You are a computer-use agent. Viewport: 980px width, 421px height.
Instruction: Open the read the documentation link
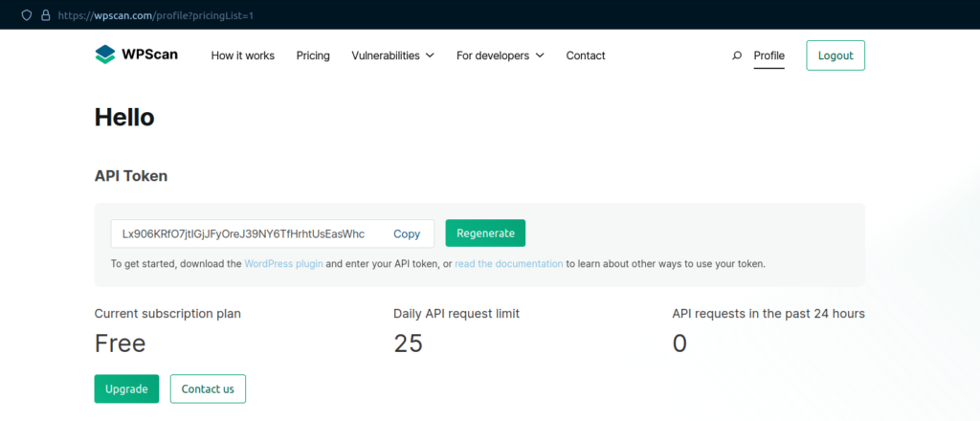point(509,263)
